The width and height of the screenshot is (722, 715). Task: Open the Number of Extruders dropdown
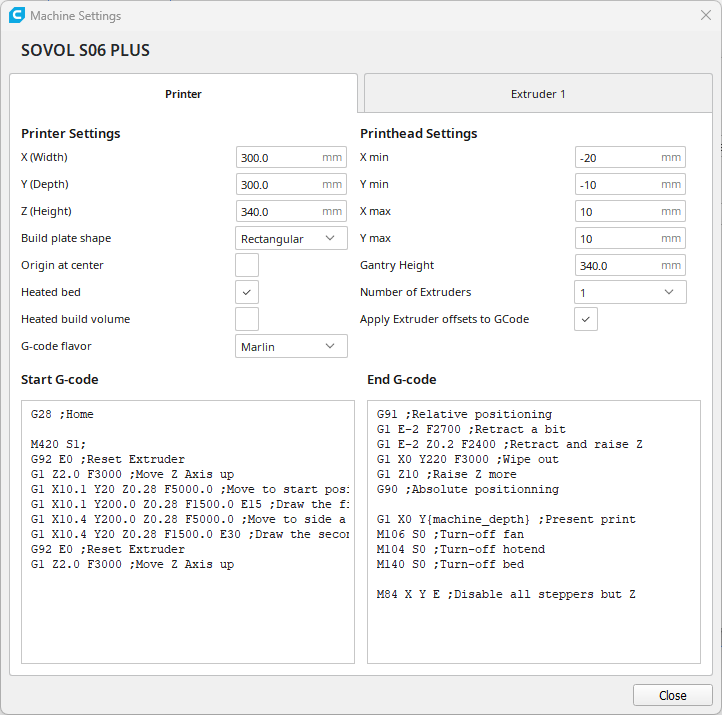[x=630, y=292]
